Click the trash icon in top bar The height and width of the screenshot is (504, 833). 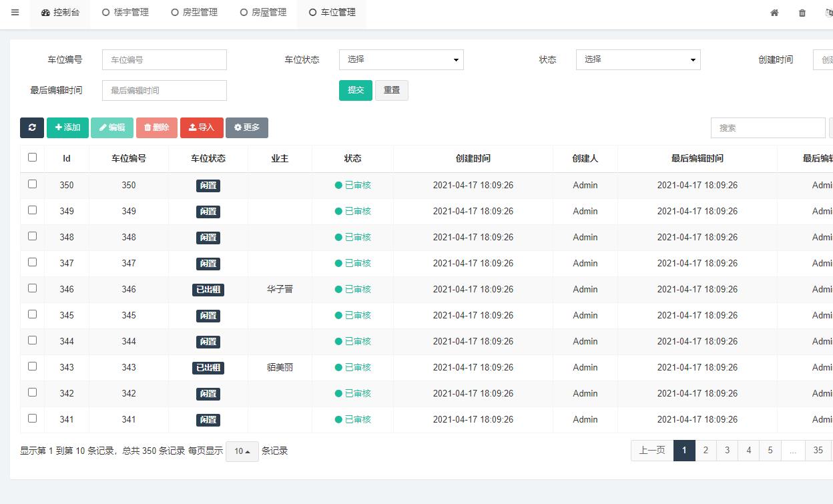pyautogui.click(x=802, y=13)
